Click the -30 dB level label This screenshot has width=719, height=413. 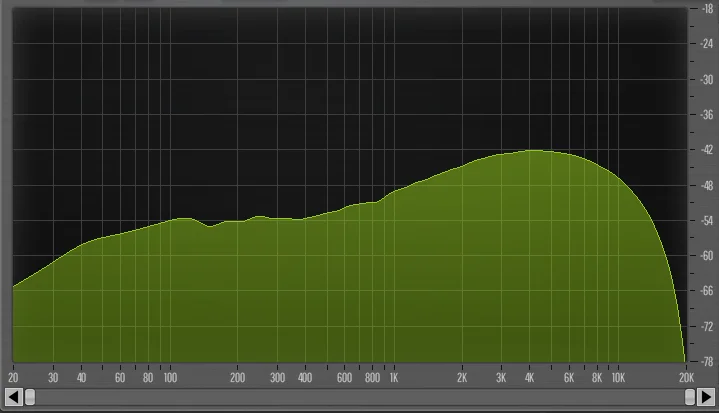(x=706, y=79)
